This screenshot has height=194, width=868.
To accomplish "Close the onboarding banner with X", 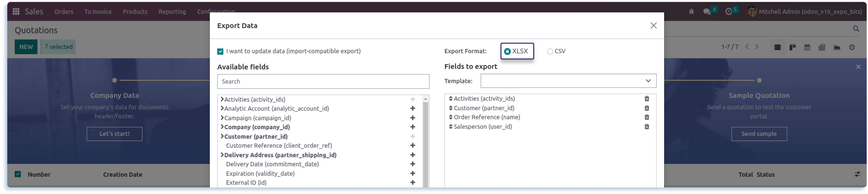I will 859,67.
